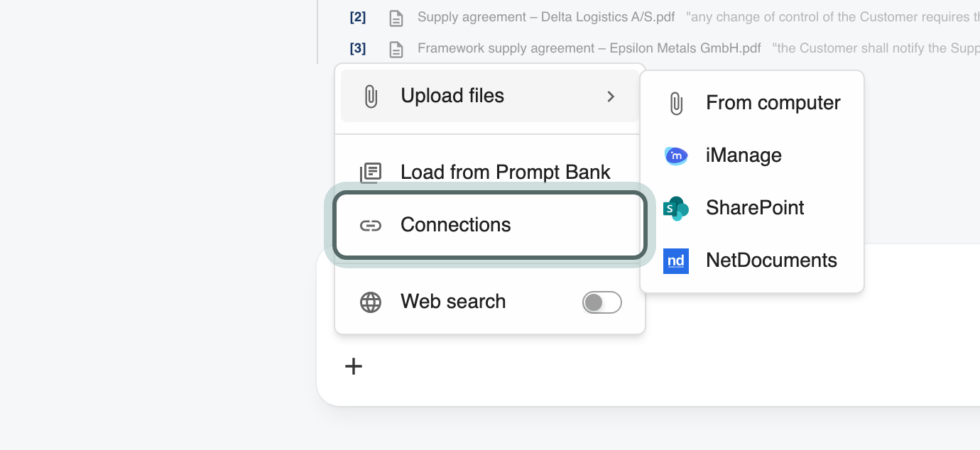Open Framework supply agreement – Epsilon Metals GmbH.pdf
The image size is (980, 450).
pos(589,48)
